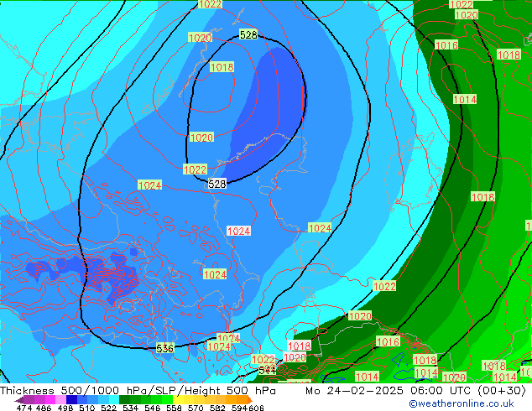The image size is (532, 411).
Task: Select the cyan legend swatch near 522
Action: [x=114, y=399]
